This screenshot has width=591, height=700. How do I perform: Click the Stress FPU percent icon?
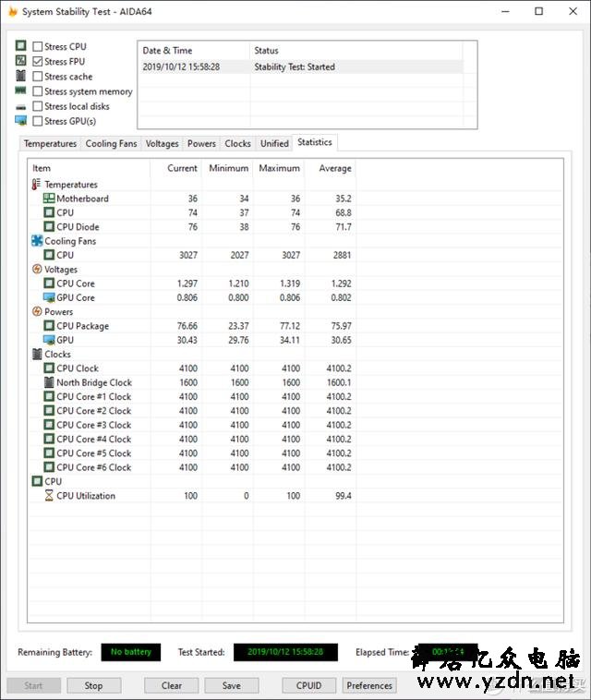(20, 60)
